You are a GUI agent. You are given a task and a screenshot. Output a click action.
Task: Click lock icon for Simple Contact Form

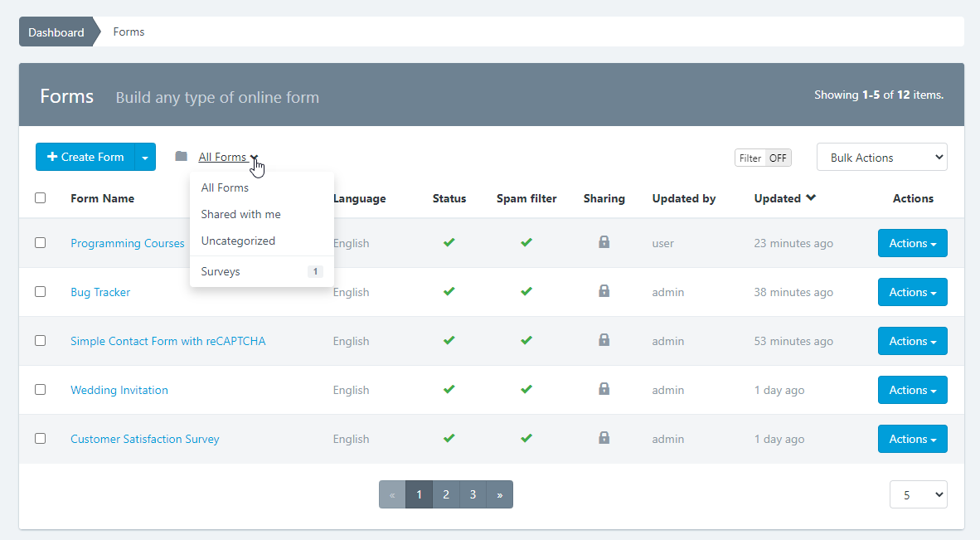pos(604,340)
